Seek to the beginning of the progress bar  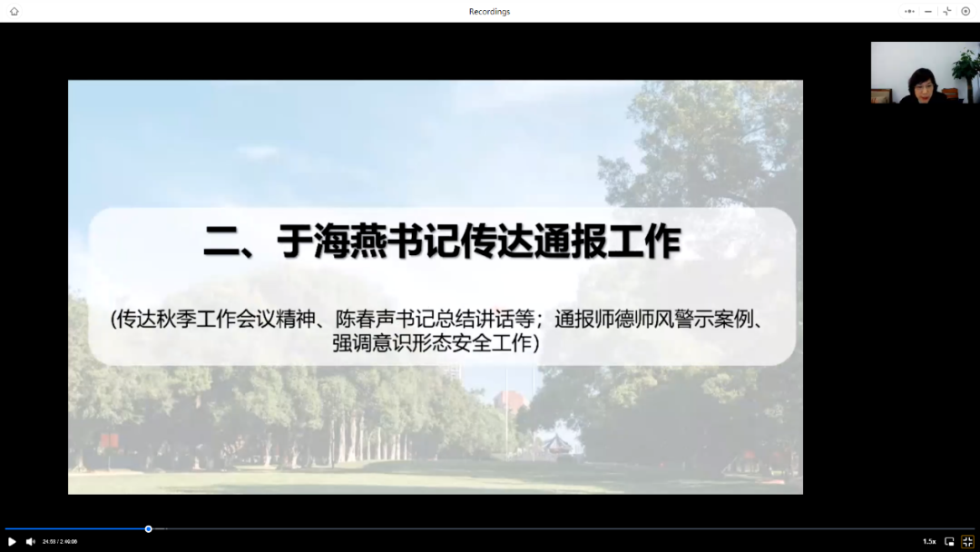7,528
